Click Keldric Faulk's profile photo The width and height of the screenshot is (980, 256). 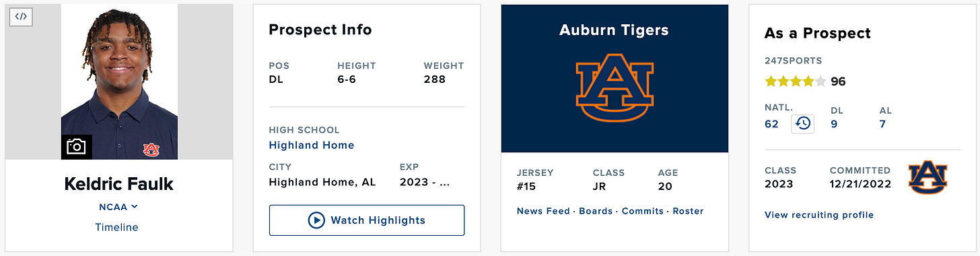(119, 82)
